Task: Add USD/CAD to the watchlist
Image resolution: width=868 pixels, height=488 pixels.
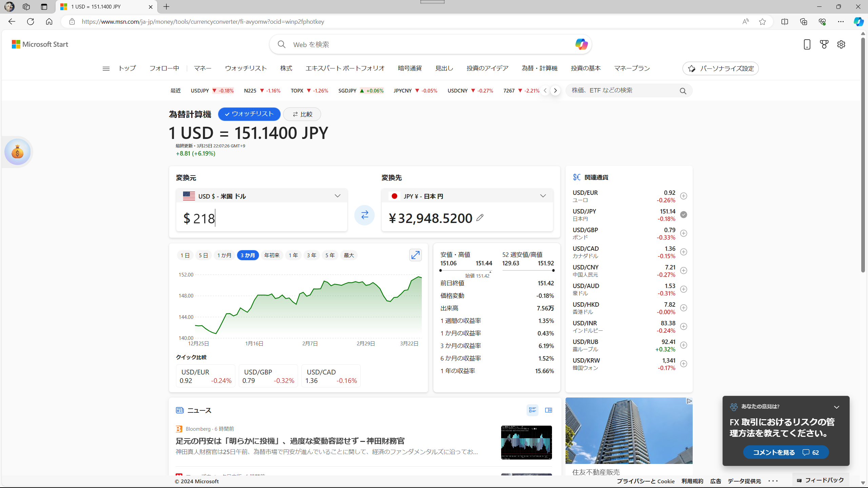Action: (x=684, y=252)
